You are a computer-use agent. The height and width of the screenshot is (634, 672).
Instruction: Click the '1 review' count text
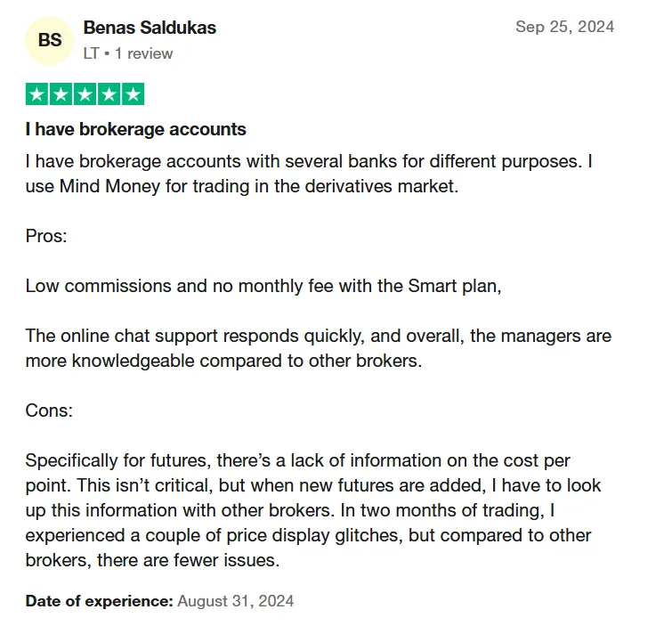pyautogui.click(x=143, y=53)
